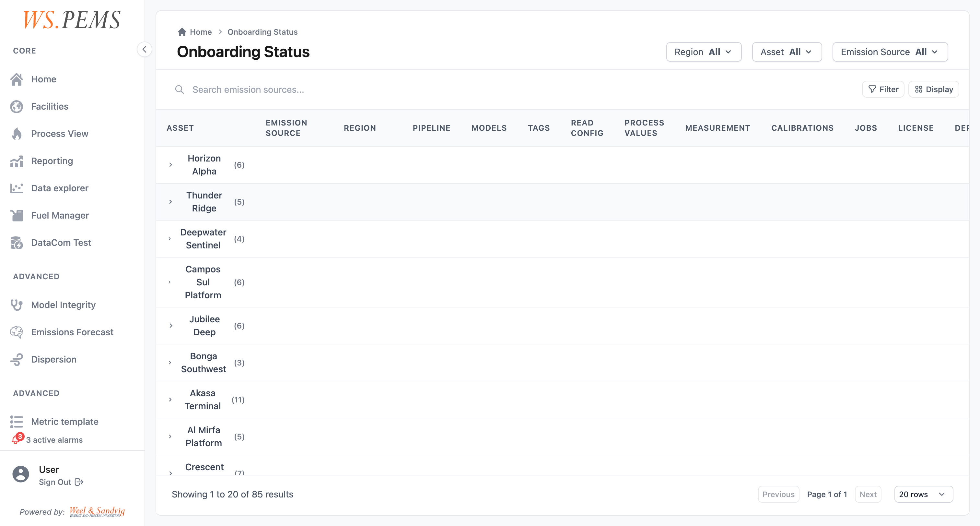
Task: Click the Previous page button
Action: coord(778,494)
